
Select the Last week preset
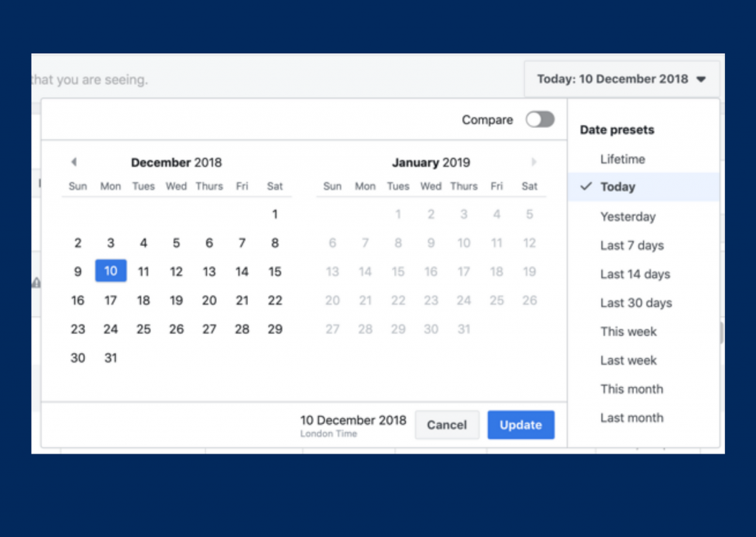[628, 360]
